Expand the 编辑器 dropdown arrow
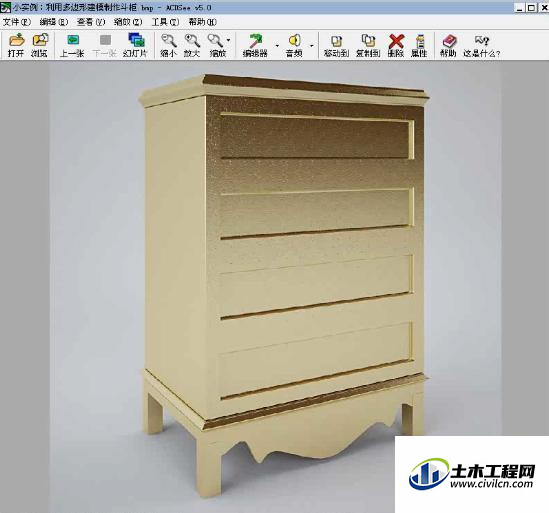The image size is (549, 513). click(277, 46)
